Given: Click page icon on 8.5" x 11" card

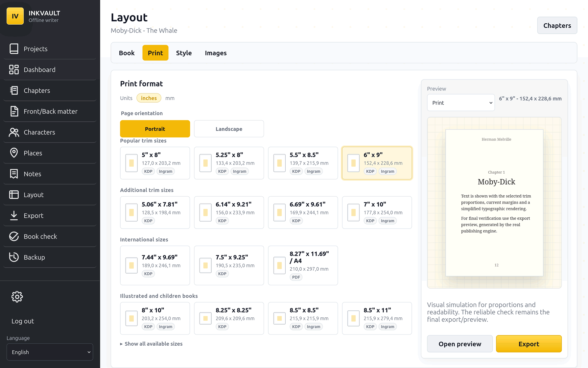Looking at the screenshot, I should click(353, 318).
